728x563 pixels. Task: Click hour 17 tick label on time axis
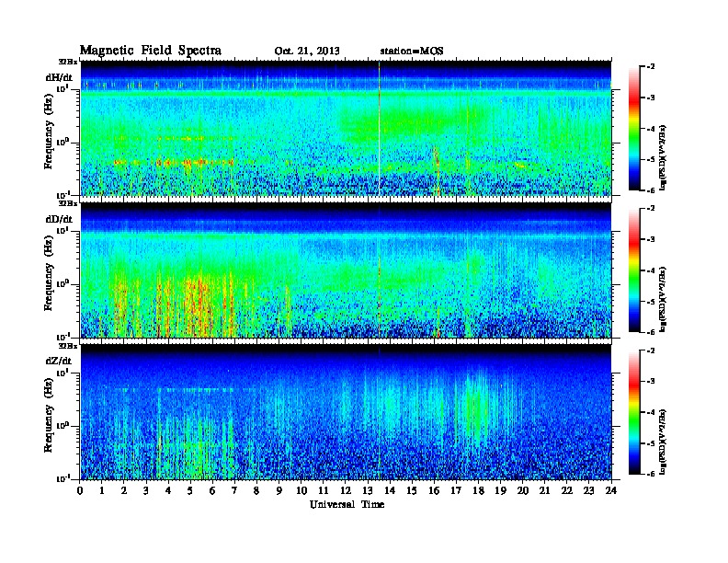tap(456, 490)
